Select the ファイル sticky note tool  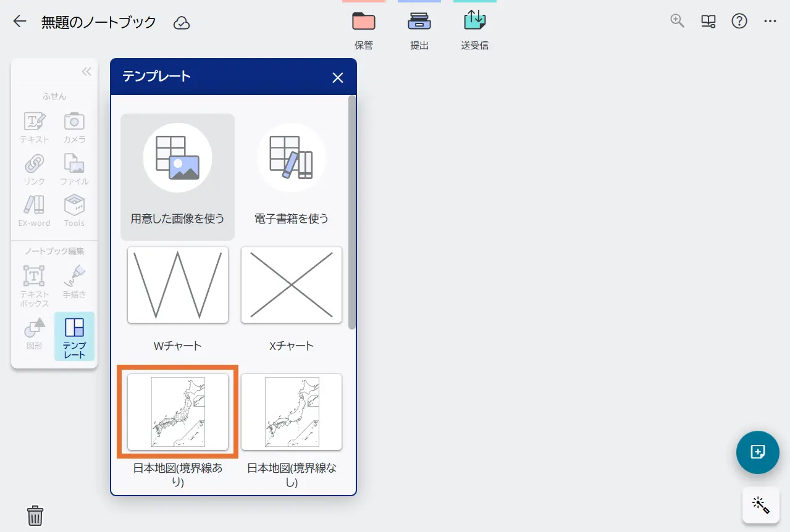[74, 169]
